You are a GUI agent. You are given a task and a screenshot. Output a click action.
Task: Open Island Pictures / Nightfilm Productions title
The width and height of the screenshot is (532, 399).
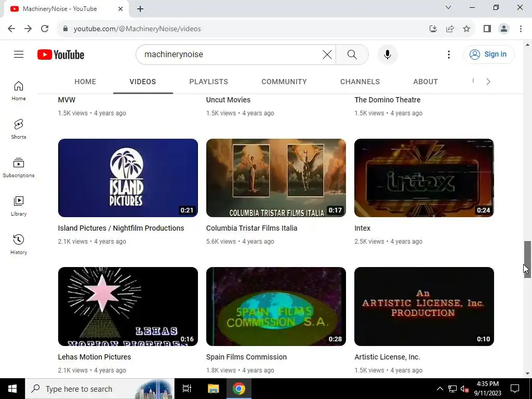[121, 228]
